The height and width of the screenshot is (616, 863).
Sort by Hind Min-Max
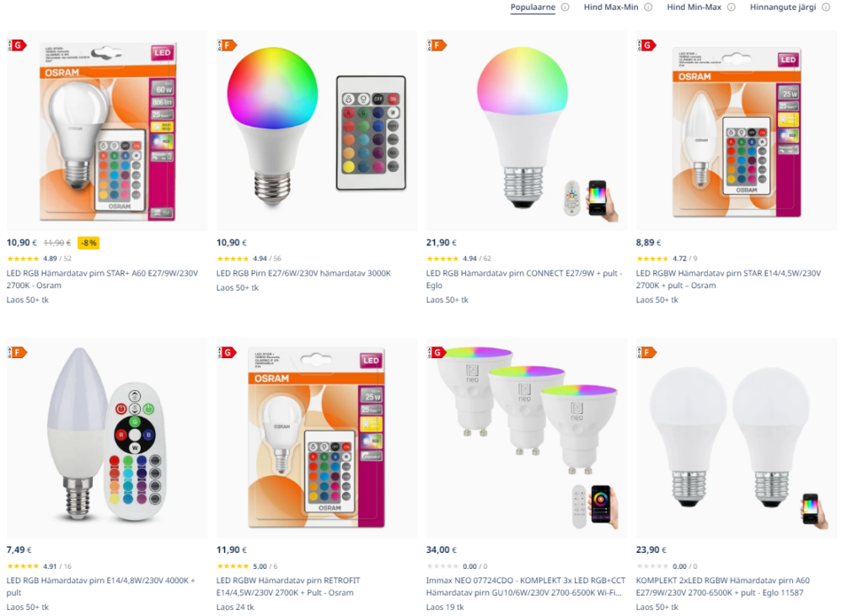pos(694,7)
